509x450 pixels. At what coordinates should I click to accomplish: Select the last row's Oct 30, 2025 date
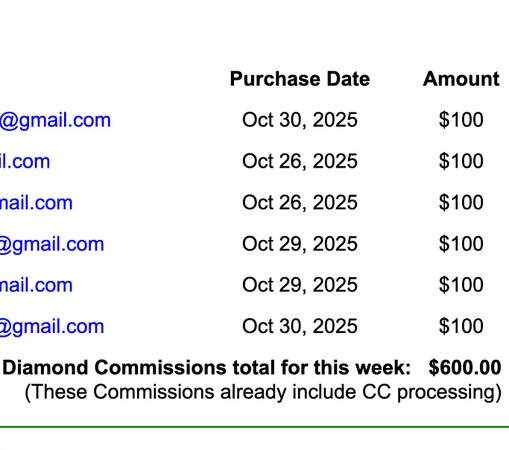click(300, 326)
